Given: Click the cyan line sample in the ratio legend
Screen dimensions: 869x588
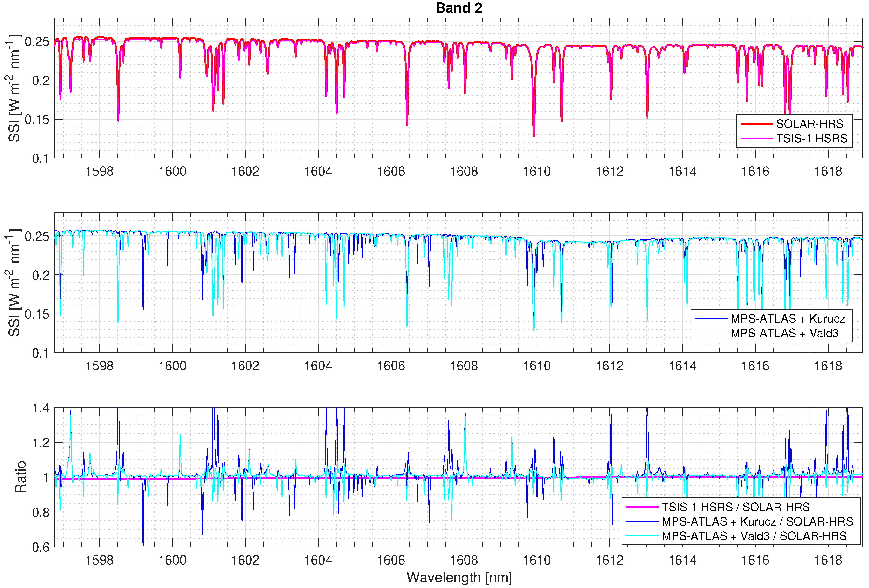Looking at the screenshot, I should pyautogui.click(x=642, y=536).
